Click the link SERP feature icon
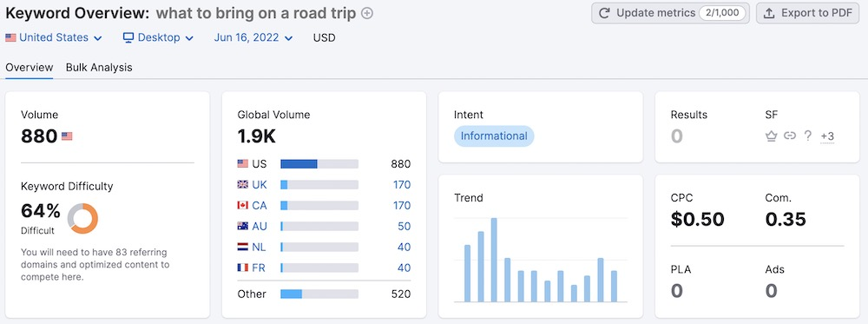 [790, 136]
